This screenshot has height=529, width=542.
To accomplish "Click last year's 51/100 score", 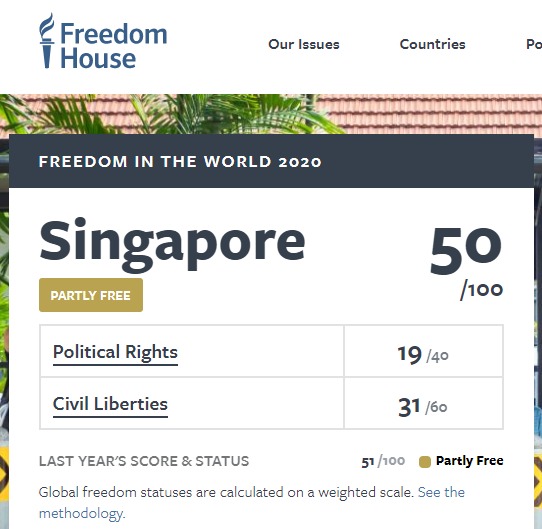I will [x=383, y=461].
